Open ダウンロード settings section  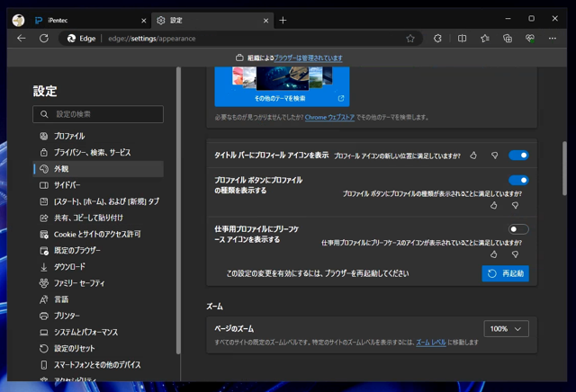pyautogui.click(x=98, y=267)
